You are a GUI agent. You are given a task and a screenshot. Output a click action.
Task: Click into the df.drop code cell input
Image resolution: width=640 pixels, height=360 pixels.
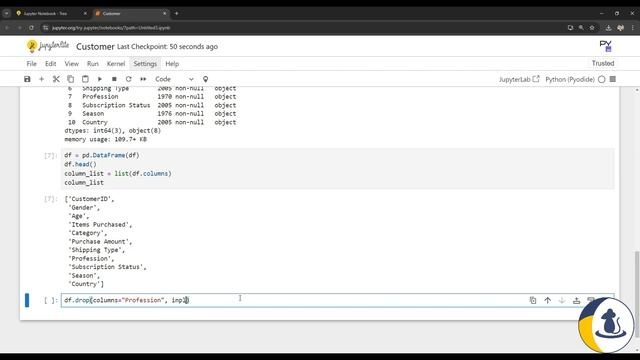[294, 300]
